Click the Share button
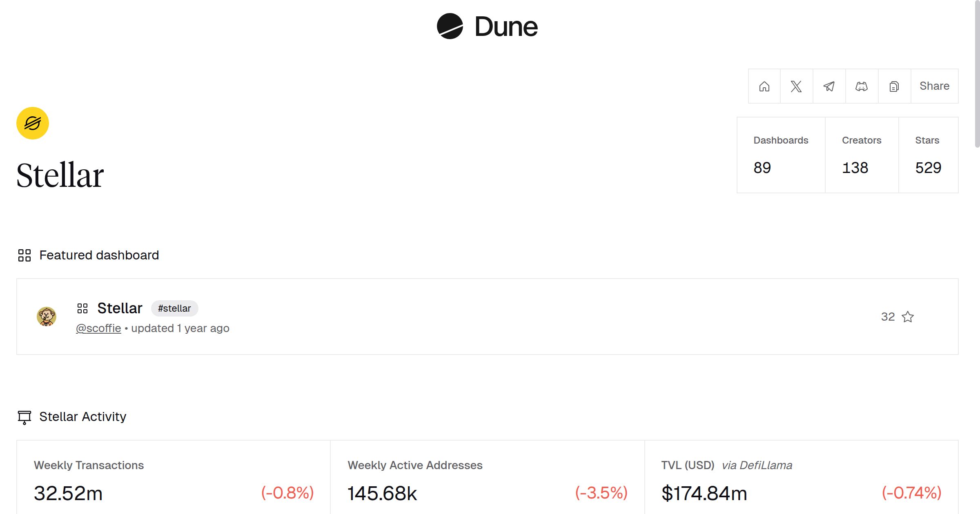980x514 pixels. tap(934, 86)
